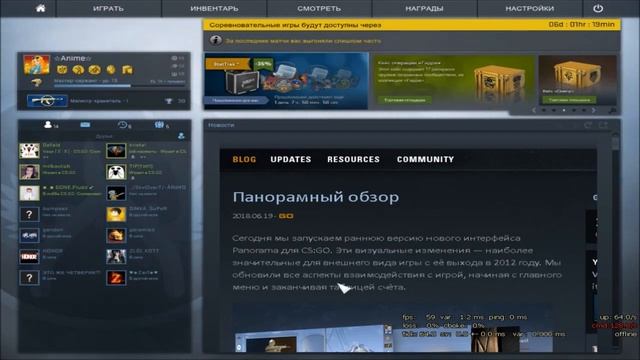Select third store carousel dot
640x360 pixels.
564,110
